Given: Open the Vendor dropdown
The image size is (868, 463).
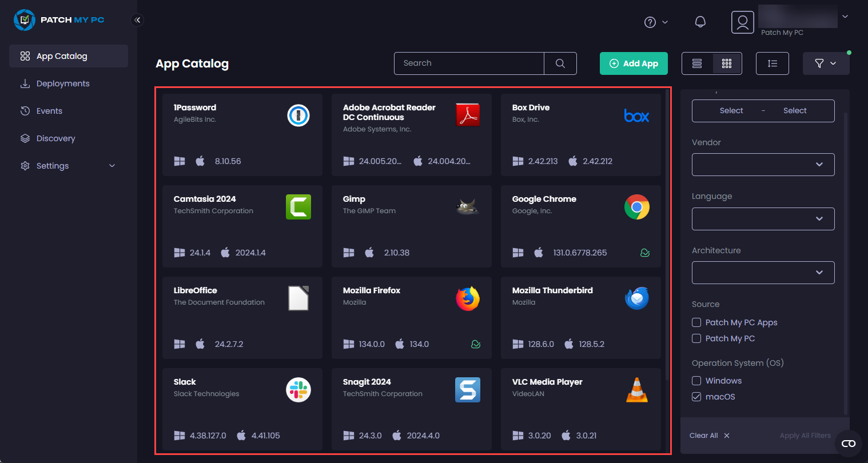Looking at the screenshot, I should (763, 165).
